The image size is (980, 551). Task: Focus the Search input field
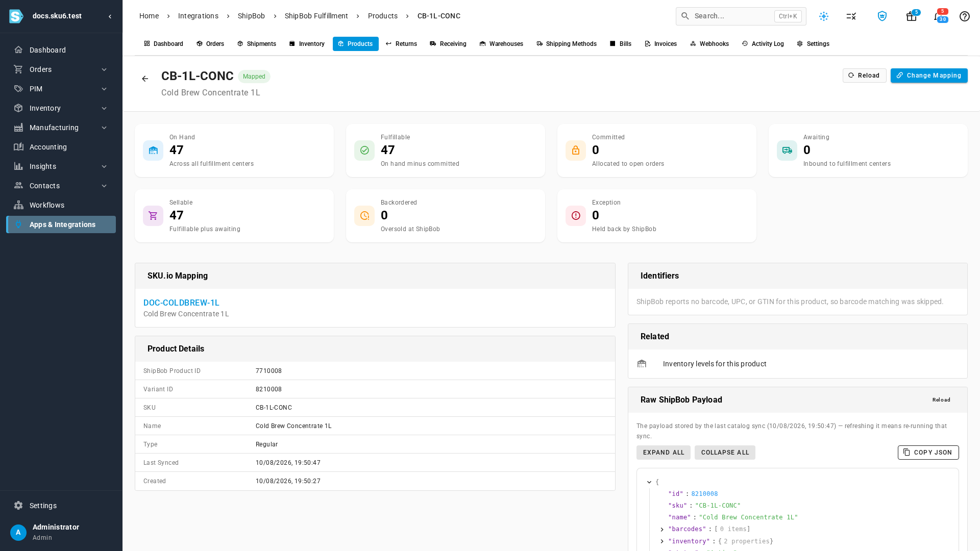(741, 16)
